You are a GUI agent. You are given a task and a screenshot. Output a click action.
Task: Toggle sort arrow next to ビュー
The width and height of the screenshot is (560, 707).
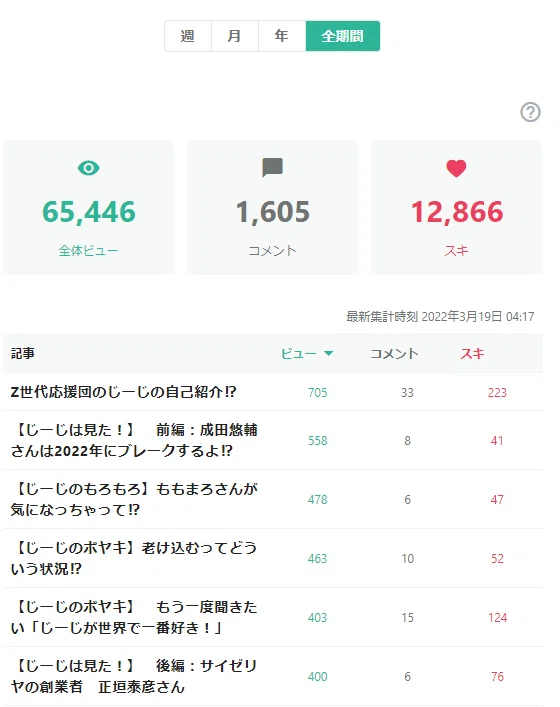329,354
